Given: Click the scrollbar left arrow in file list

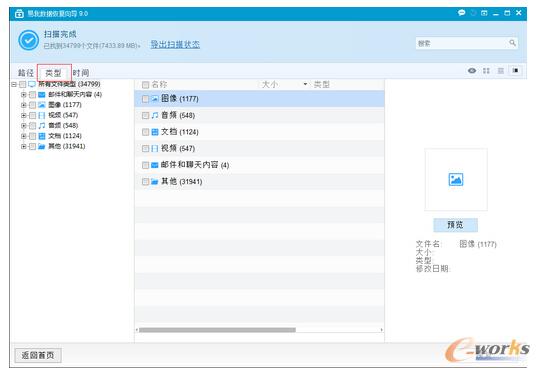Looking at the screenshot, I should (x=137, y=330).
